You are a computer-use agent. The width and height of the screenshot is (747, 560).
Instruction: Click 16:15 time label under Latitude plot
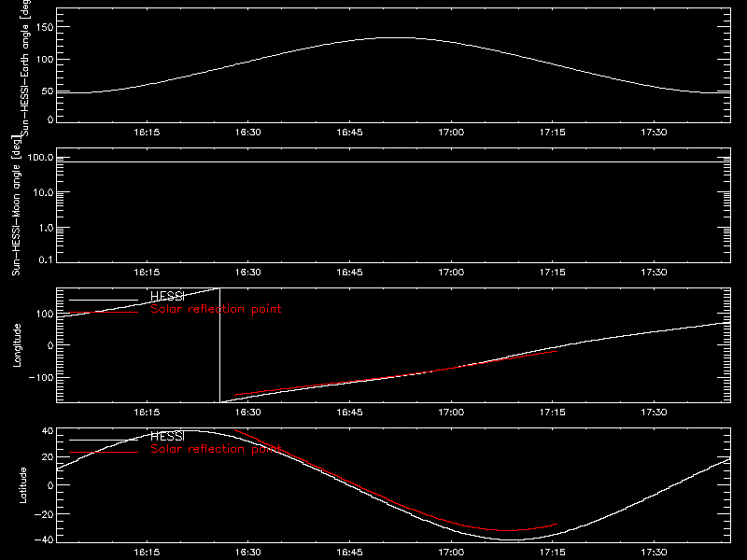click(x=147, y=553)
